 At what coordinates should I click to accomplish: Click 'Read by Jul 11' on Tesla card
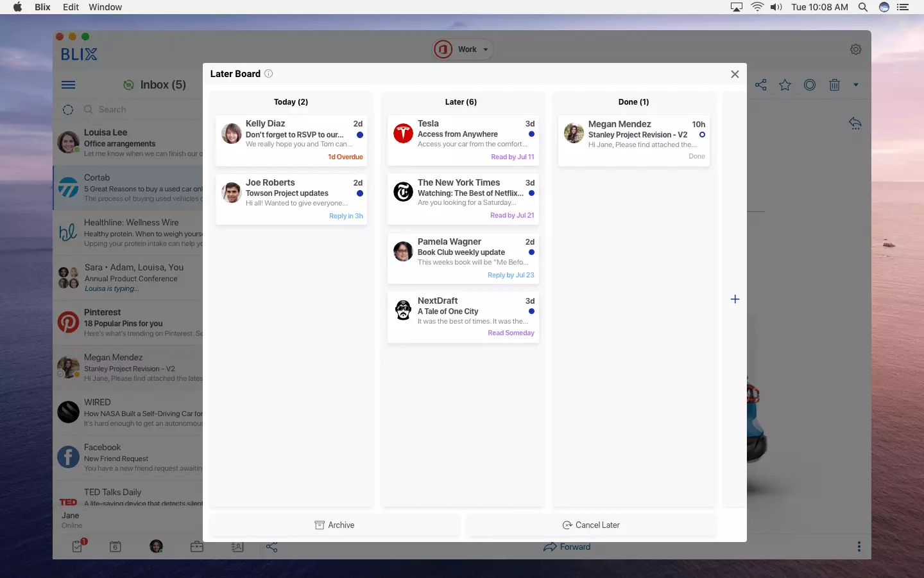[512, 157]
